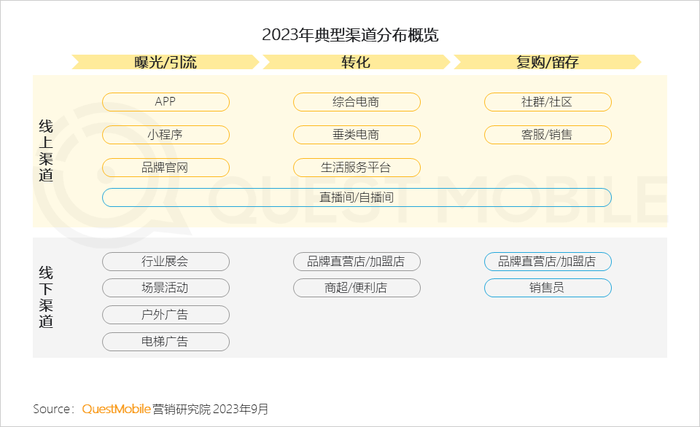Choose the 生活服务平台 pill
The height and width of the screenshot is (427, 700).
(357, 167)
